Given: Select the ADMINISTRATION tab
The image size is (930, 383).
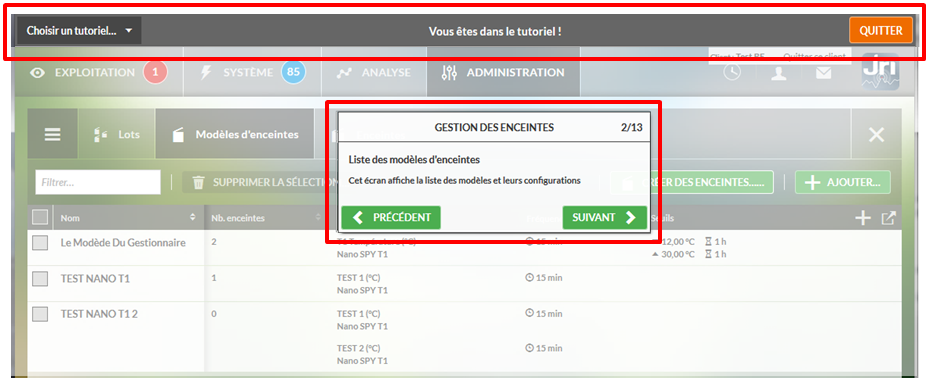Looking at the screenshot, I should tap(503, 72).
